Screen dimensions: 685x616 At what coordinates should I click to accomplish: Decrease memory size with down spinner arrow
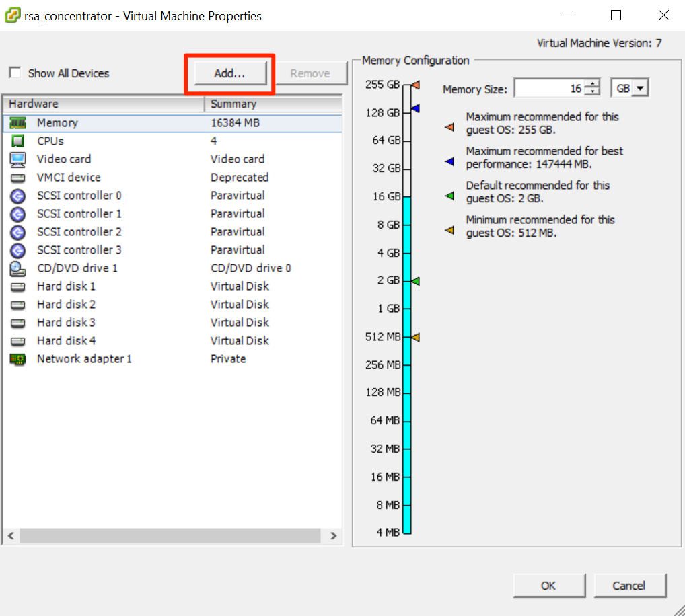[592, 92]
